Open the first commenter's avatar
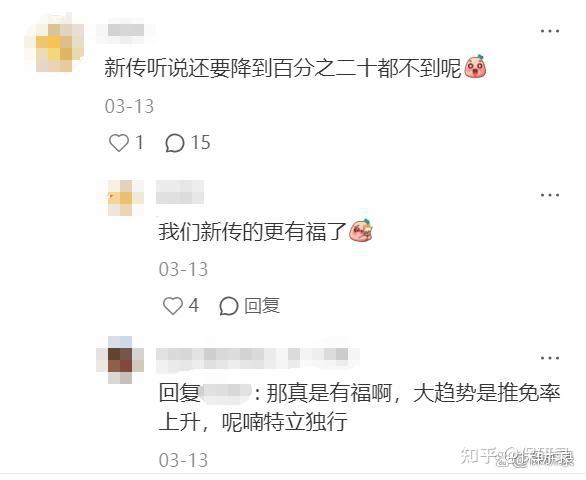 (55, 43)
